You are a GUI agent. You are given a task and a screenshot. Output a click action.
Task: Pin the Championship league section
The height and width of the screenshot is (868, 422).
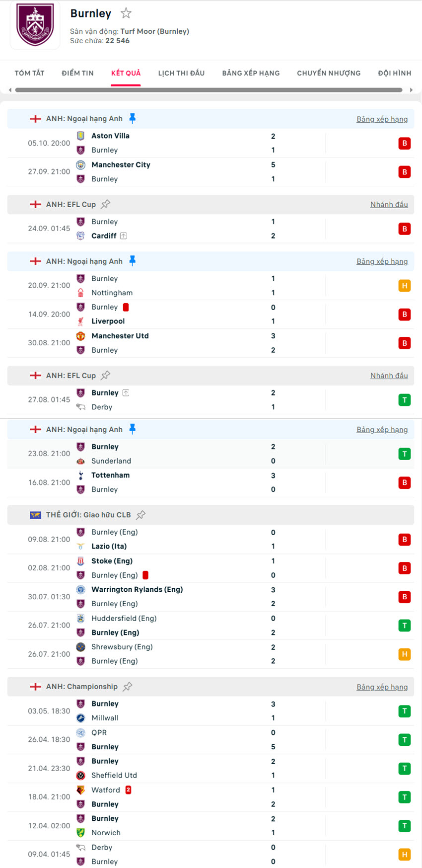pyautogui.click(x=128, y=687)
